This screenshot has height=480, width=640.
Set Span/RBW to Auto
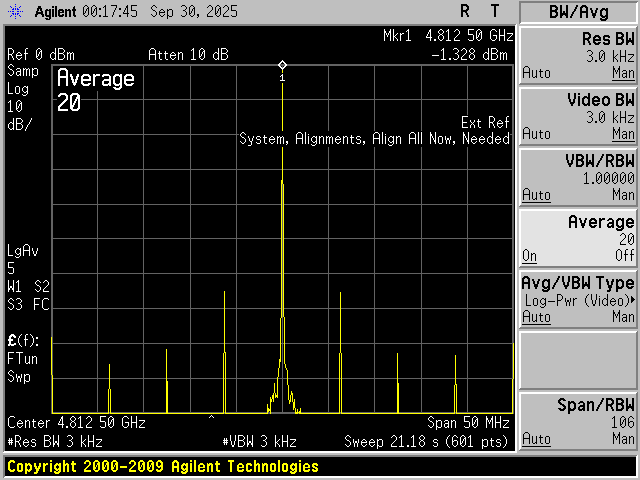tap(536, 439)
